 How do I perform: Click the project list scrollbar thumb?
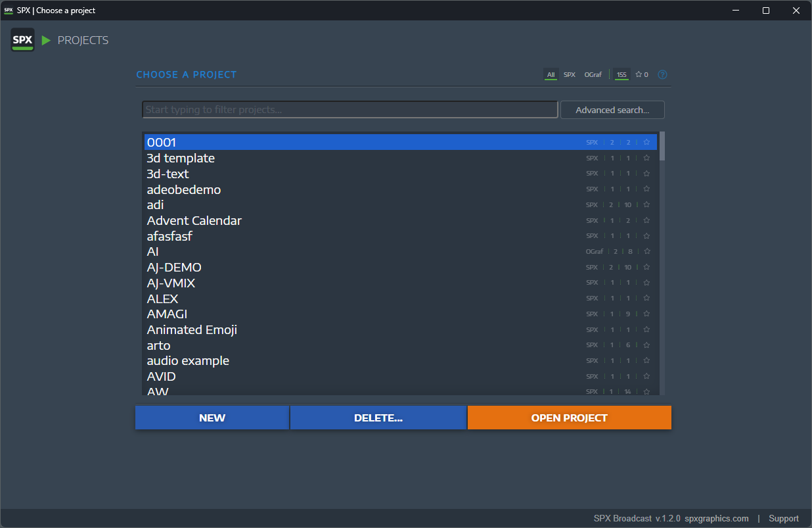pyautogui.click(x=662, y=146)
